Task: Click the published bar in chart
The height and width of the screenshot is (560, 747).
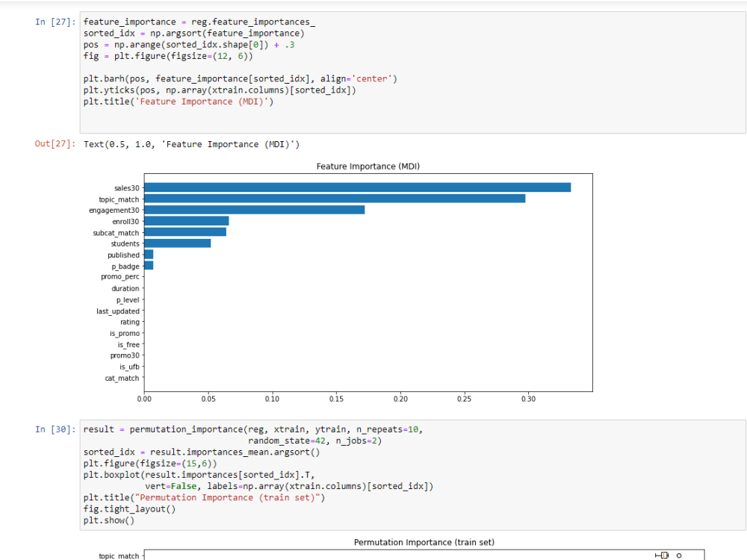Action: pyautogui.click(x=149, y=255)
